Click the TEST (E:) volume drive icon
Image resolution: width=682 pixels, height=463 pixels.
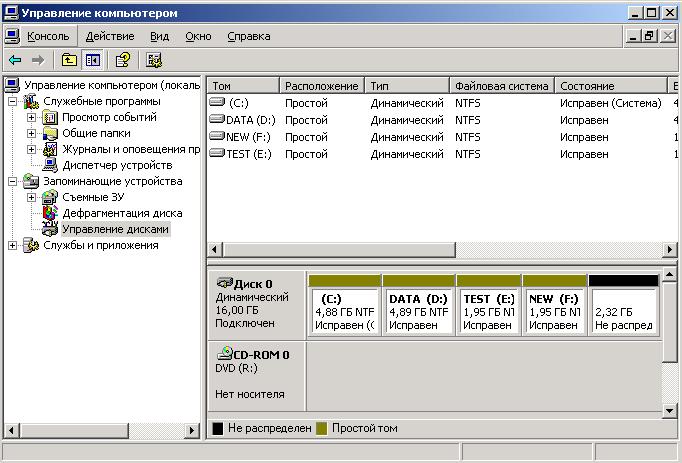217,153
